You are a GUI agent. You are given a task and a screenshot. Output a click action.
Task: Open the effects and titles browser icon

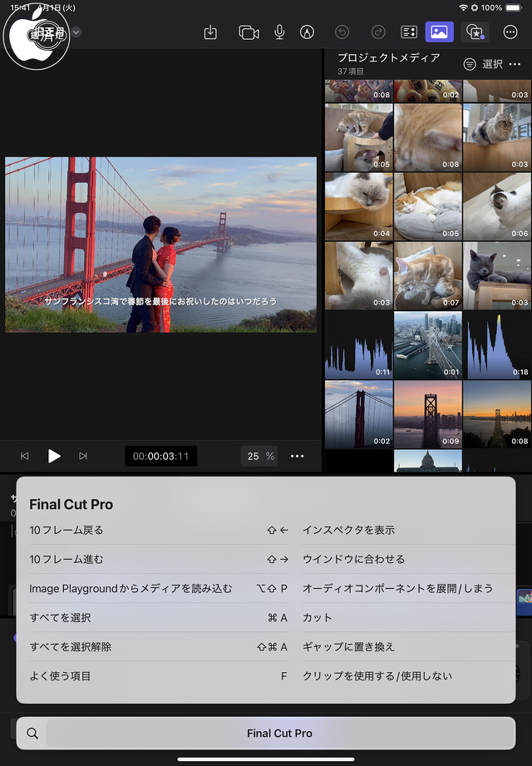475,32
